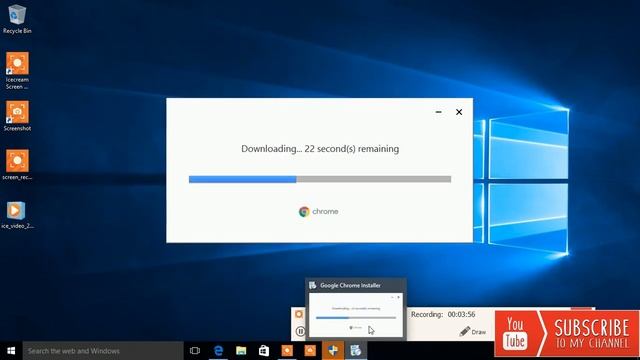Open the Windows Store taskbar icon
Image resolution: width=640 pixels, height=360 pixels.
point(264,351)
